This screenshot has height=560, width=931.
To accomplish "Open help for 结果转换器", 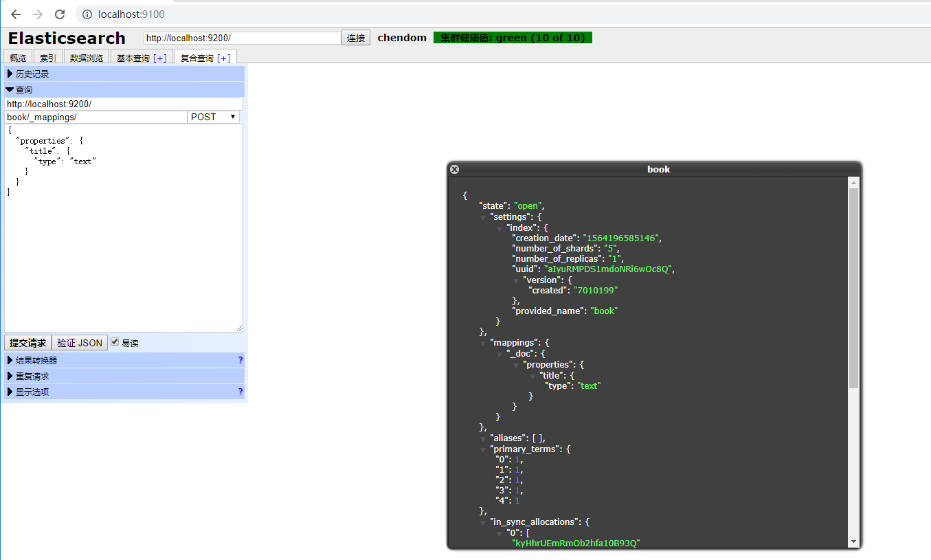I will point(240,360).
